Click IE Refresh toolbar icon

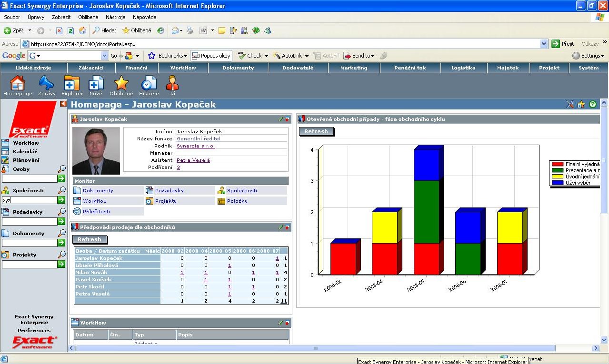tap(70, 30)
